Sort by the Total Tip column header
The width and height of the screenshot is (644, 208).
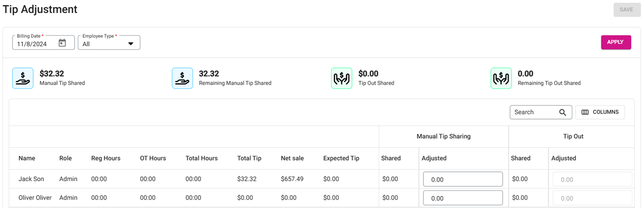pos(249,158)
